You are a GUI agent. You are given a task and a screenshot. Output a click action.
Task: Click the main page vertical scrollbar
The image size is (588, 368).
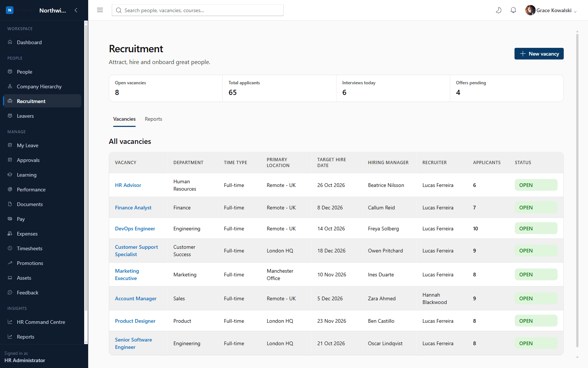coord(577,191)
